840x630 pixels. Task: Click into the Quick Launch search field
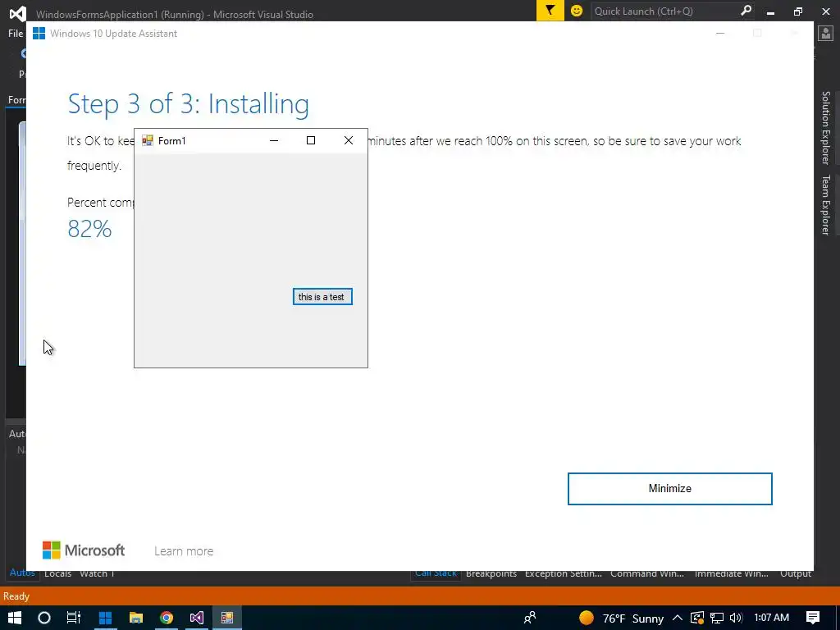click(664, 11)
